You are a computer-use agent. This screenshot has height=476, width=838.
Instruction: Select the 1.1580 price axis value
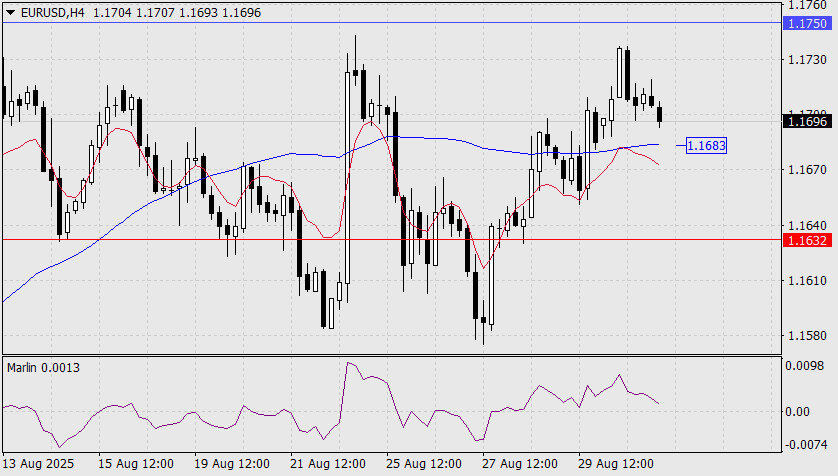click(x=807, y=335)
